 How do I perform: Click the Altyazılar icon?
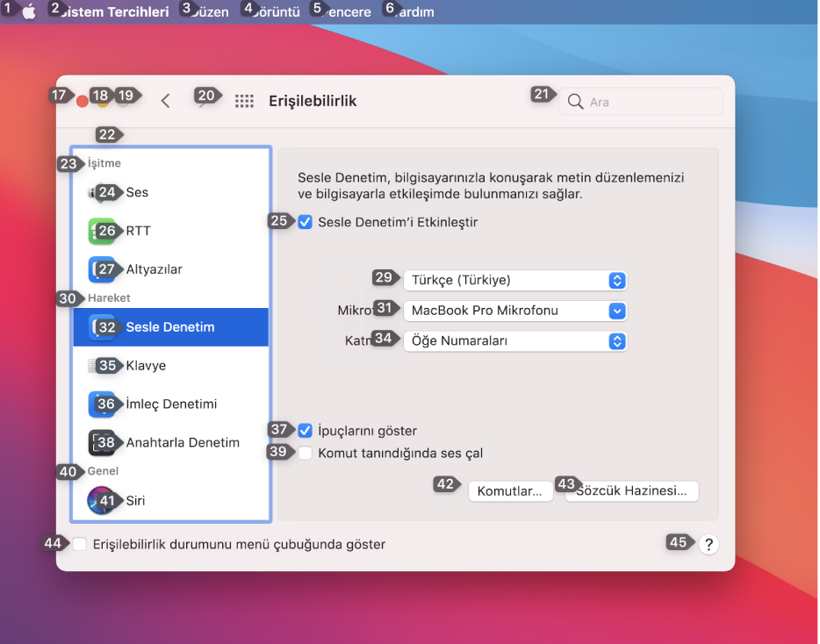[102, 269]
